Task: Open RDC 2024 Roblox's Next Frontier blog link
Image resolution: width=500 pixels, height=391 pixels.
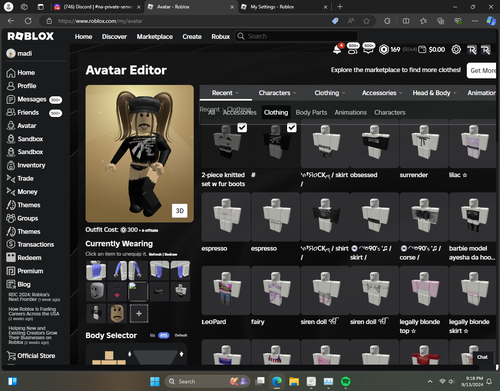Action: [x=34, y=297]
